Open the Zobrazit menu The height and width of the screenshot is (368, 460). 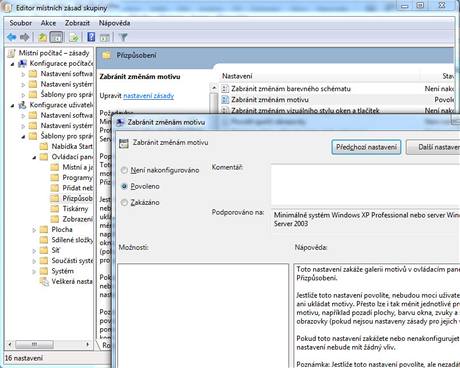77,23
